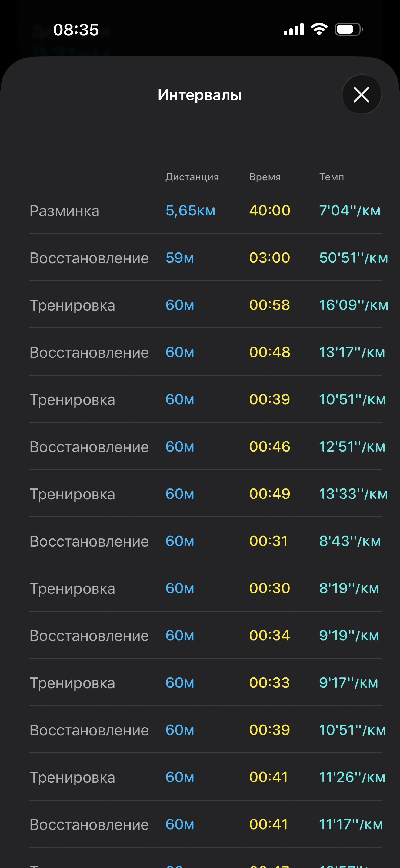Viewport: 400px width, 868px height.
Task: Tap the Wi-Fi status icon
Action: (319, 29)
